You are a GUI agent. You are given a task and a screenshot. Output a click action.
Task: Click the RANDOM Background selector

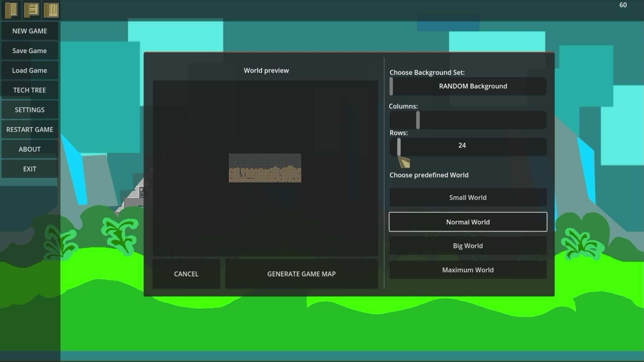(x=472, y=86)
